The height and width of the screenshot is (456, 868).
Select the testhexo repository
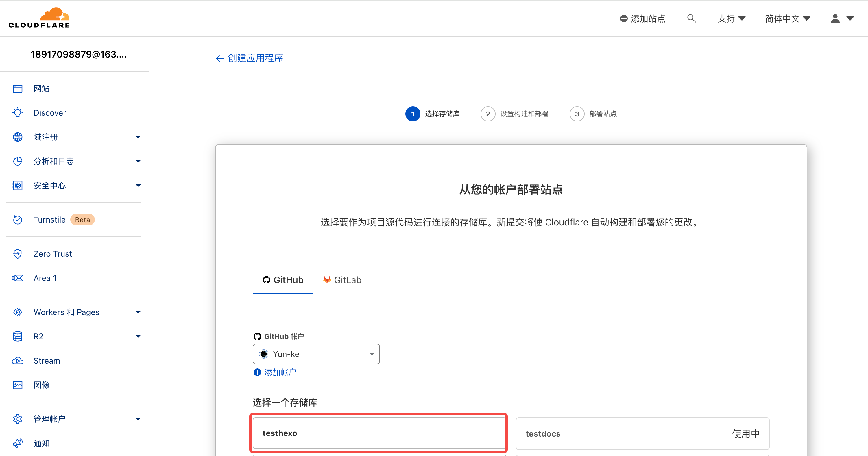tap(379, 433)
